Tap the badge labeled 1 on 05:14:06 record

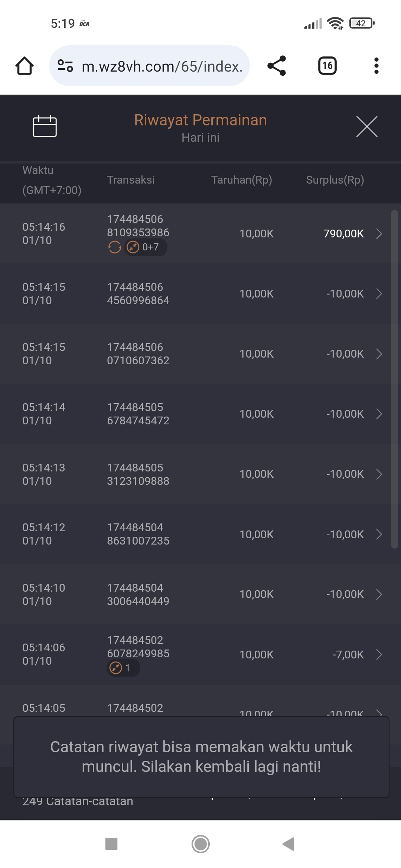pos(123,668)
